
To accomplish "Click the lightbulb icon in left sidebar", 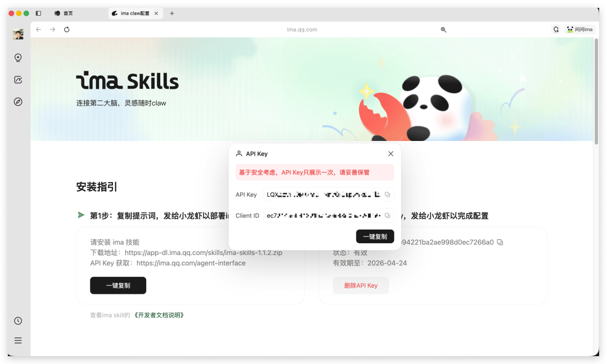I will click(18, 57).
